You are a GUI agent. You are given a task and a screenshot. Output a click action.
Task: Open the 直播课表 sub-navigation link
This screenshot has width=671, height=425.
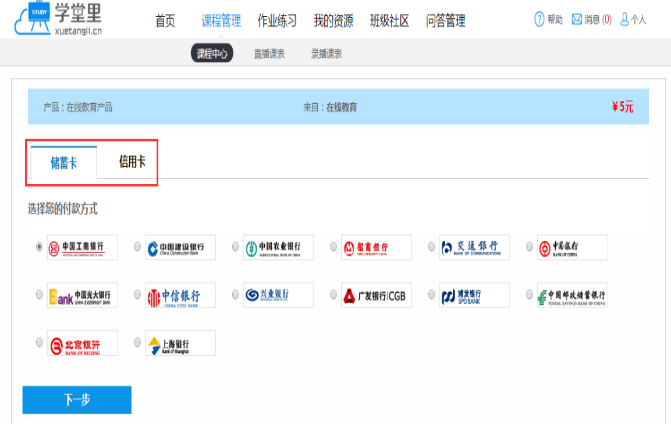[269, 54]
